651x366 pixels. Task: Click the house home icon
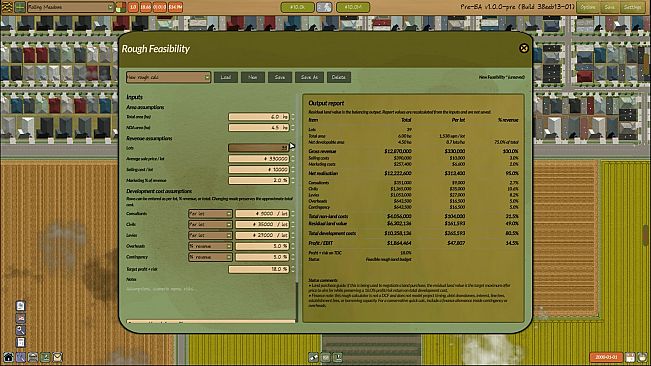[x=8, y=357]
